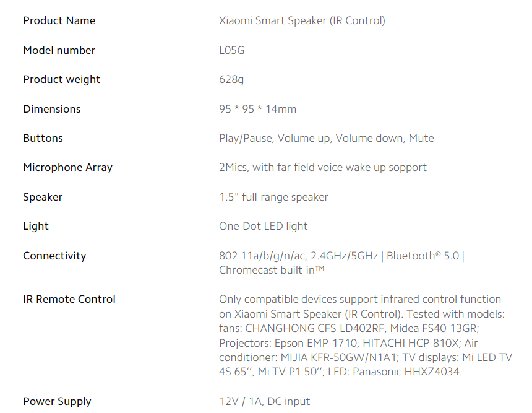Click the Speaker spec label
This screenshot has width=532, height=413.
(43, 197)
